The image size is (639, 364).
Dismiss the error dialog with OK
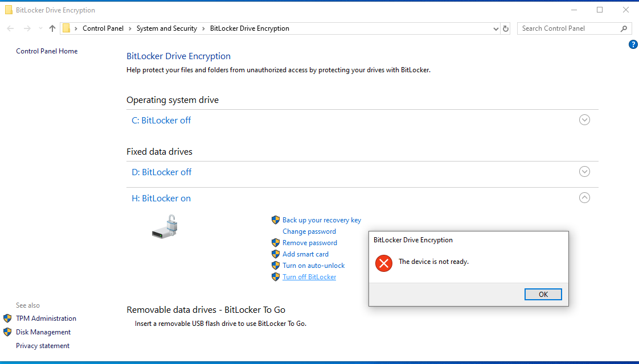tap(543, 295)
